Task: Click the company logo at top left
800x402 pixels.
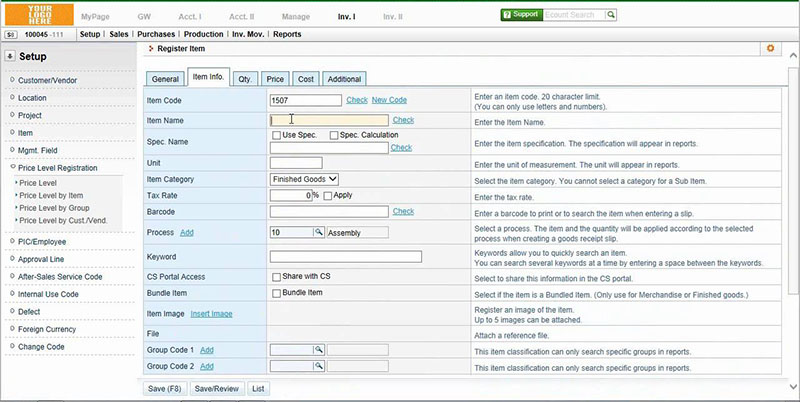Action: click(37, 14)
